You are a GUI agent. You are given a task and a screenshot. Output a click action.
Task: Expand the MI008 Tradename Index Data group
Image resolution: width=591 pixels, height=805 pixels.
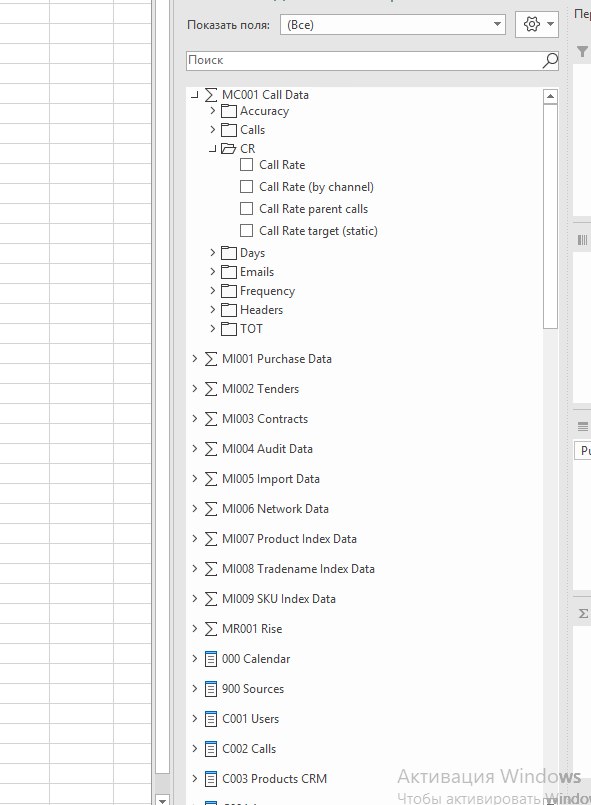194,568
